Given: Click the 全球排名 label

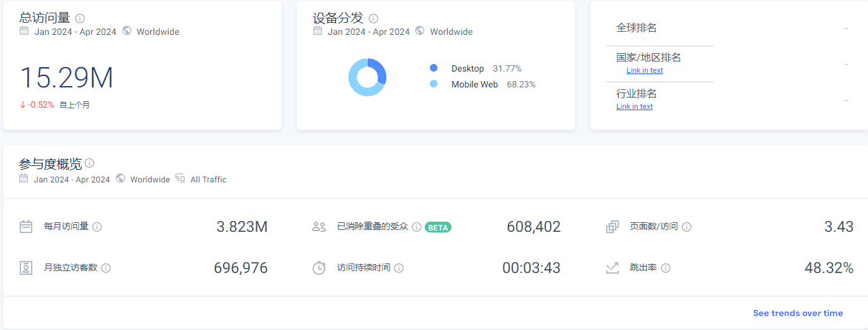Looking at the screenshot, I should 637,28.
